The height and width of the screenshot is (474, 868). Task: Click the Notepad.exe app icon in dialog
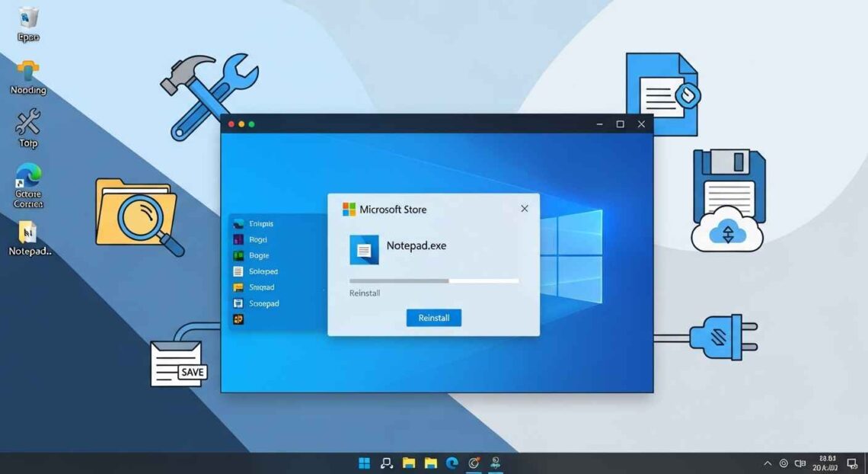click(364, 249)
